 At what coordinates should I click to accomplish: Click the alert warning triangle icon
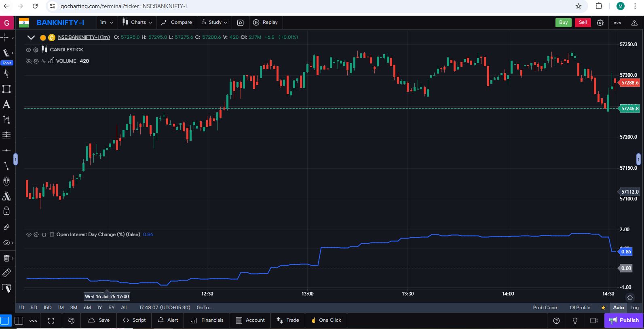[634, 23]
